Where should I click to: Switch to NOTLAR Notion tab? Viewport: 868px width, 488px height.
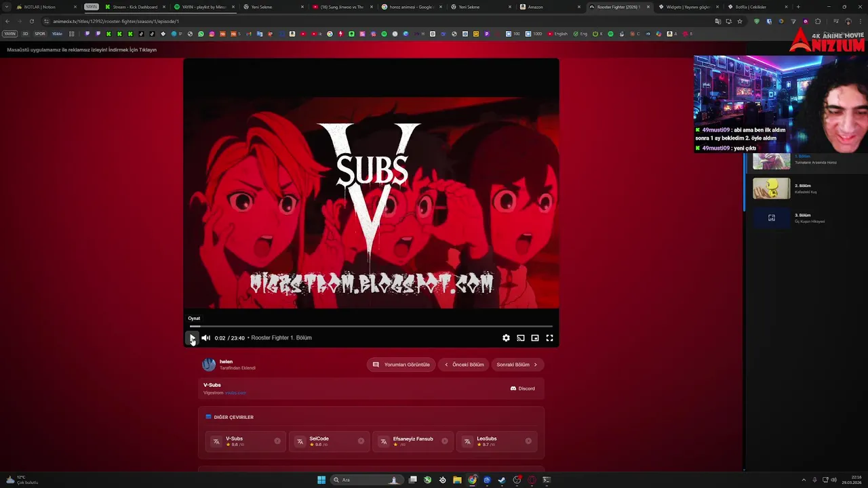pos(45,7)
